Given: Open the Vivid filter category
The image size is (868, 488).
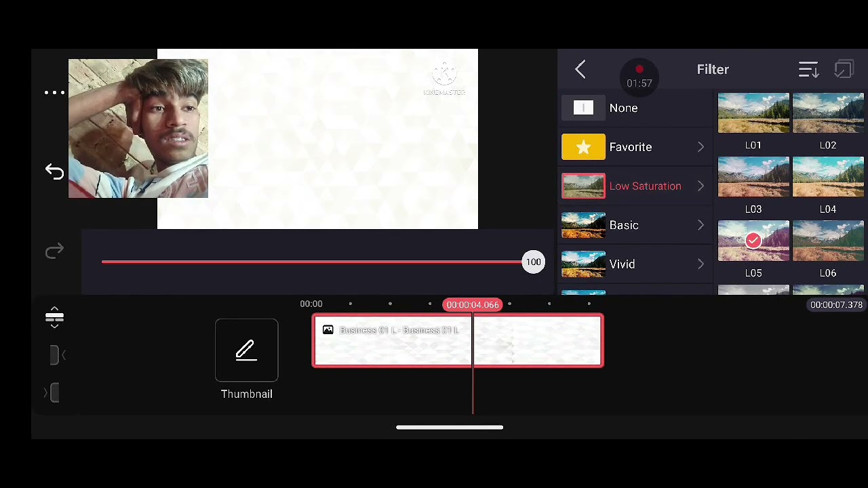Looking at the screenshot, I should pos(636,264).
